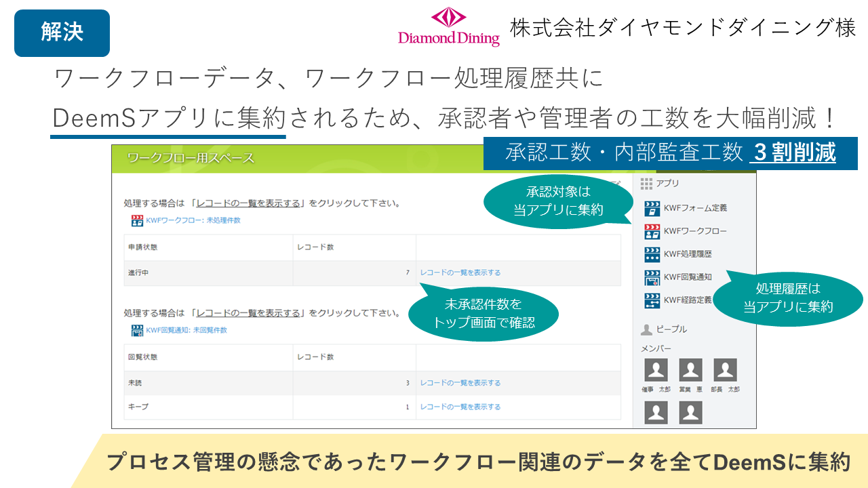Click the ピープル person icon
The height and width of the screenshot is (488, 868).
(647, 329)
